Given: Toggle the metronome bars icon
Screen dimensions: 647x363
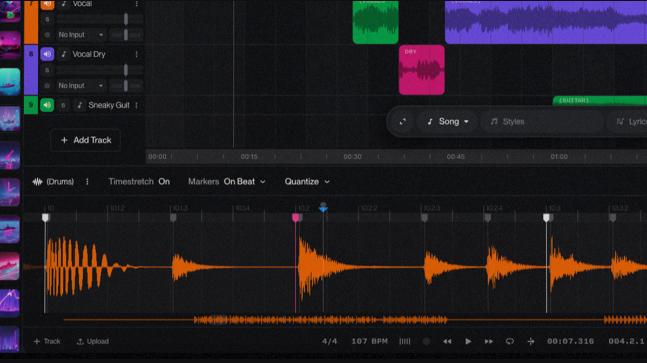Looking at the screenshot, I should [405, 342].
